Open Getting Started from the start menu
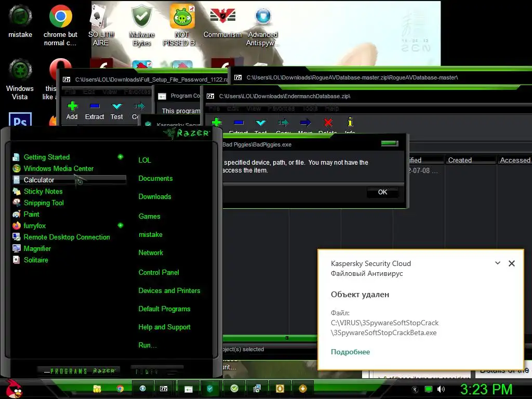532x399 pixels. [69, 157]
